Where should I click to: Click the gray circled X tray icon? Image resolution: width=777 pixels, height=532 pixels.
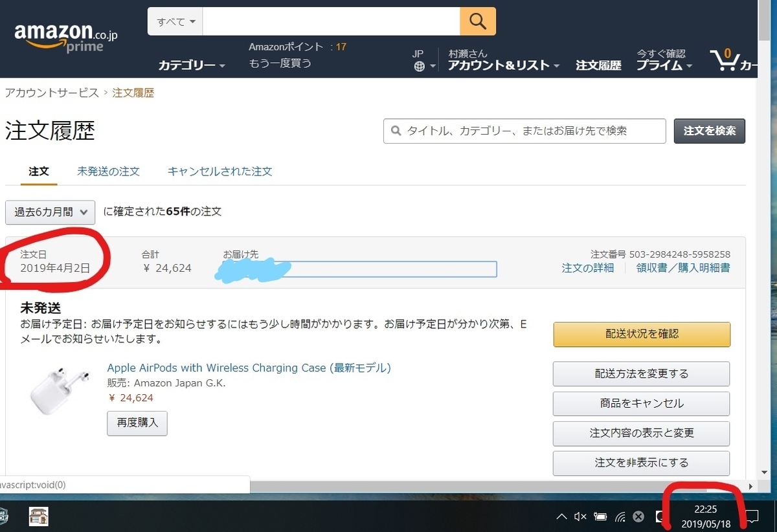[638, 516]
